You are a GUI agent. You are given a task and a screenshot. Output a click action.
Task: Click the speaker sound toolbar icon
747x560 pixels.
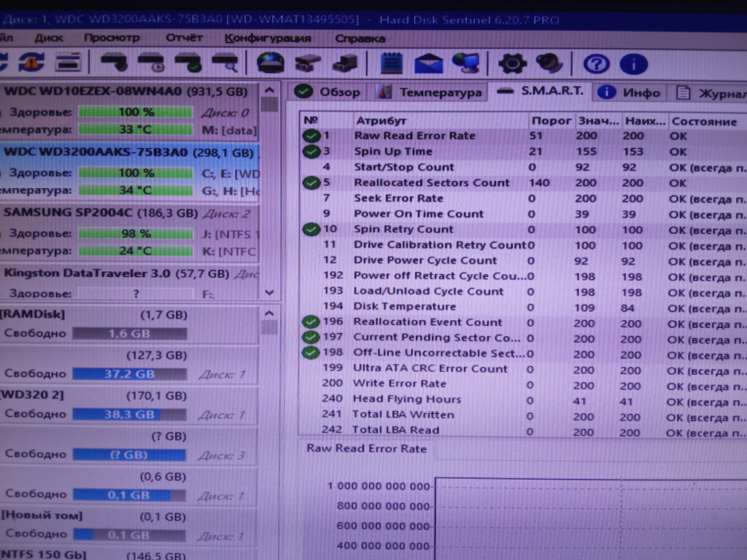pyautogui.click(x=549, y=63)
